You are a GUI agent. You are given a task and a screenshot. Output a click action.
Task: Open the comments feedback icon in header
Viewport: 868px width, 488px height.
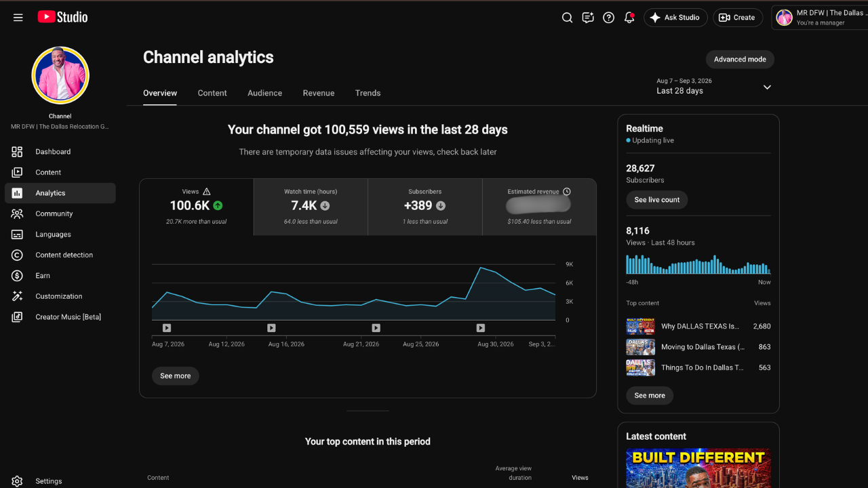[x=588, y=18]
